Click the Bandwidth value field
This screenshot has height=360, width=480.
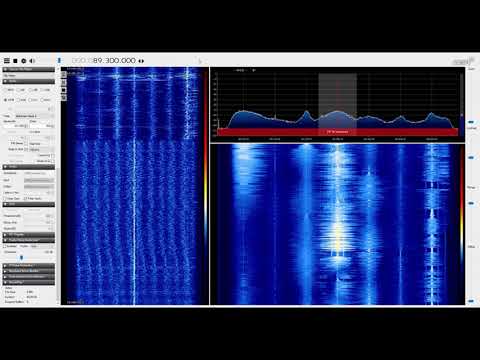click(x=15, y=126)
